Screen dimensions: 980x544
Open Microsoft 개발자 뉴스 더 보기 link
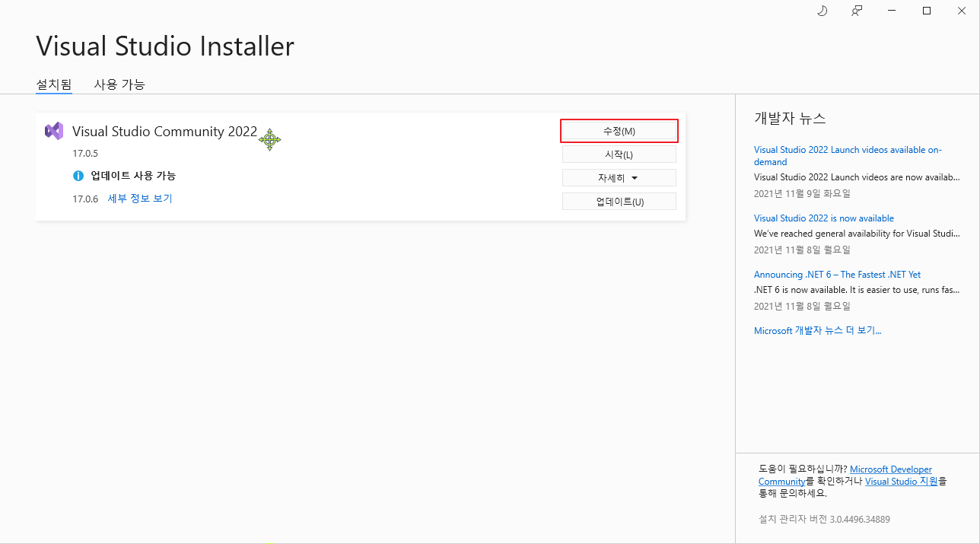pos(817,330)
